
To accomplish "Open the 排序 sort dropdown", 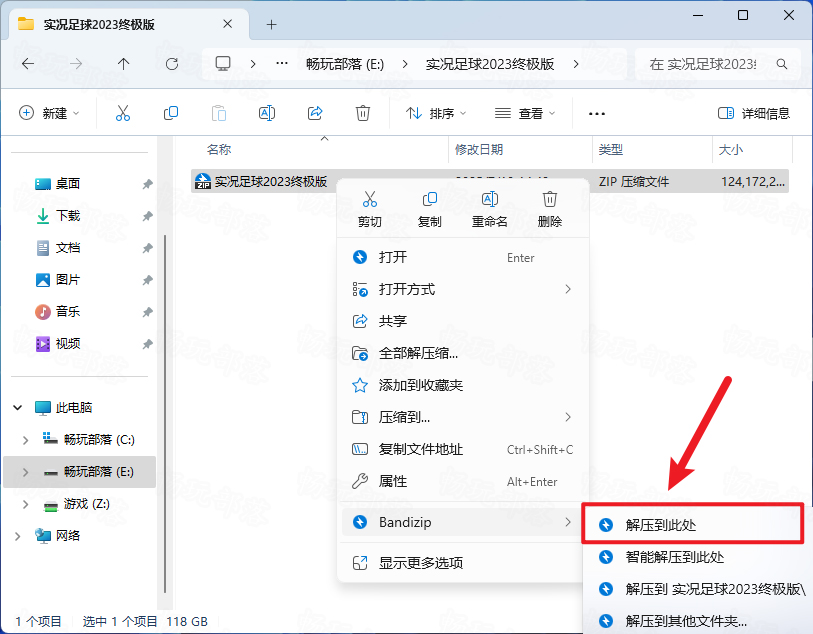I will (x=437, y=113).
